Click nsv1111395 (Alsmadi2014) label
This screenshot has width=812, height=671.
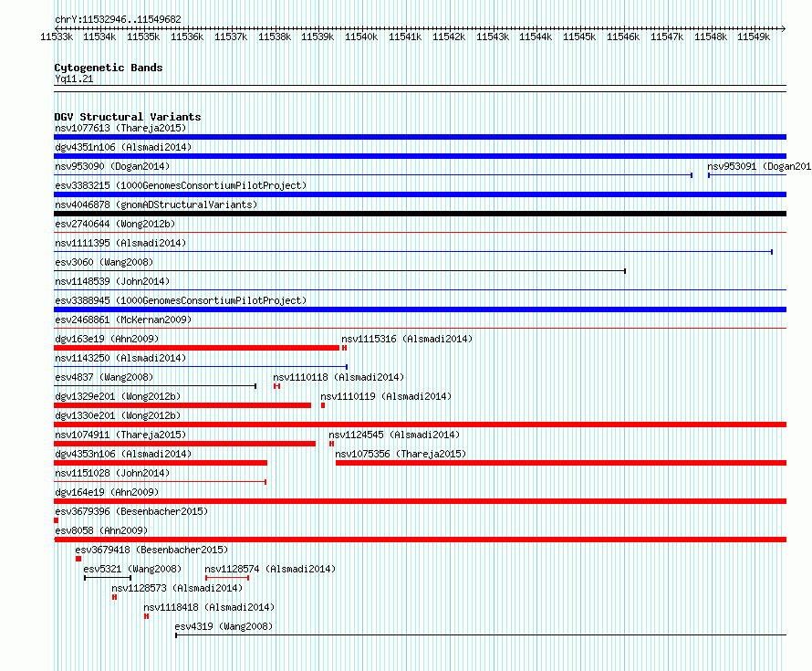point(120,243)
